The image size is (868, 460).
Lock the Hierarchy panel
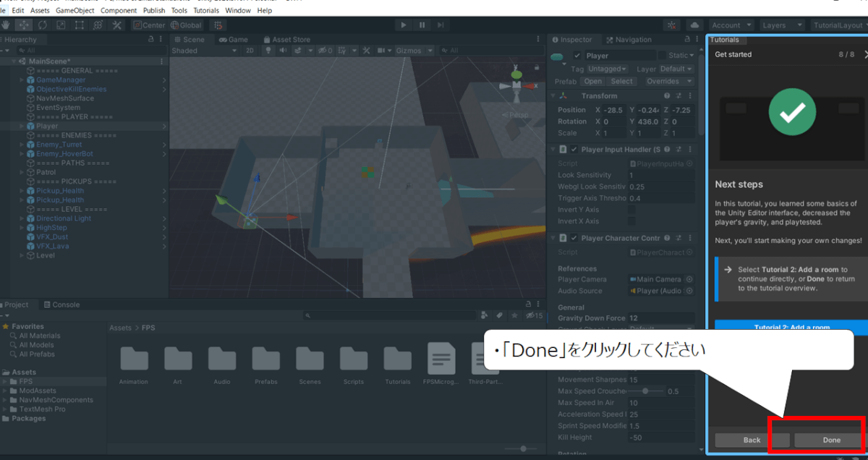(150, 40)
